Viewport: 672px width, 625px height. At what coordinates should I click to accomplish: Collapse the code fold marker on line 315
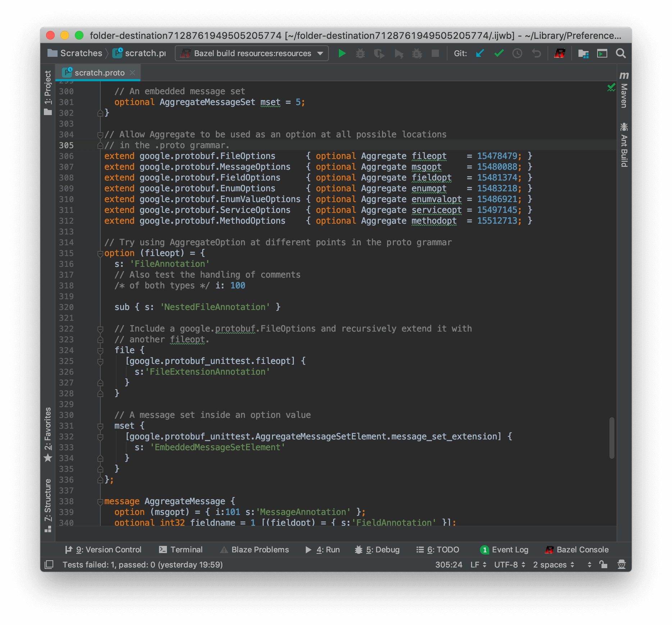pos(100,254)
